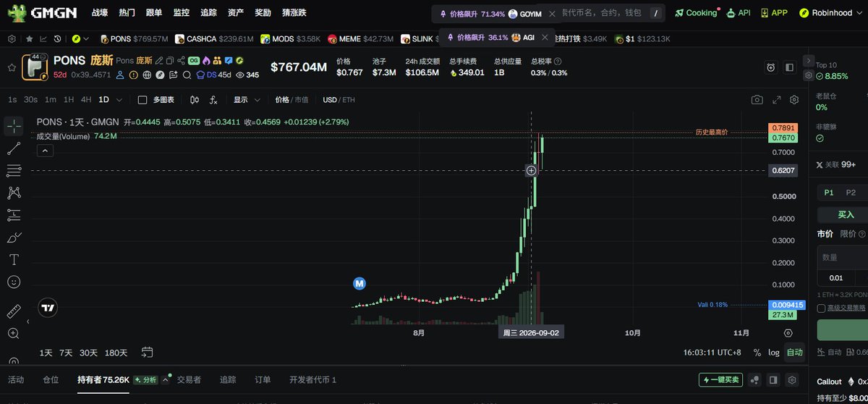Viewport: 868px width, 404px height.
Task: Toggle the % percent scale
Action: tap(757, 353)
